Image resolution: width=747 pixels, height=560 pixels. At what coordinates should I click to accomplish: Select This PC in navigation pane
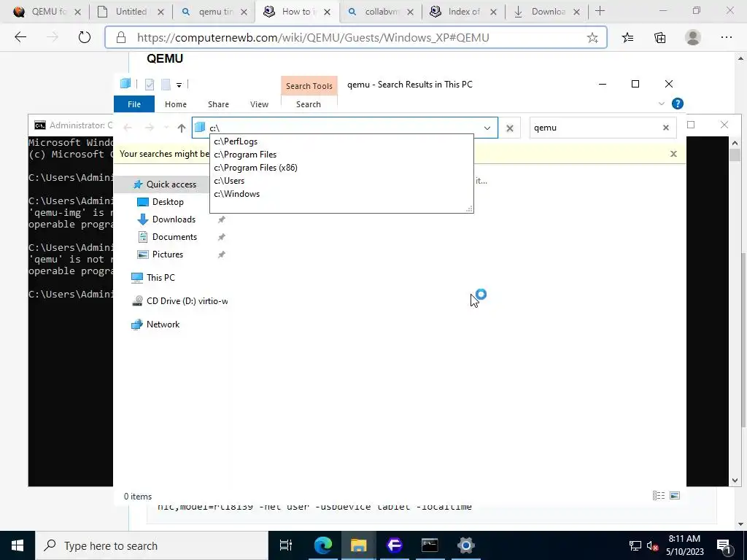[153, 278]
